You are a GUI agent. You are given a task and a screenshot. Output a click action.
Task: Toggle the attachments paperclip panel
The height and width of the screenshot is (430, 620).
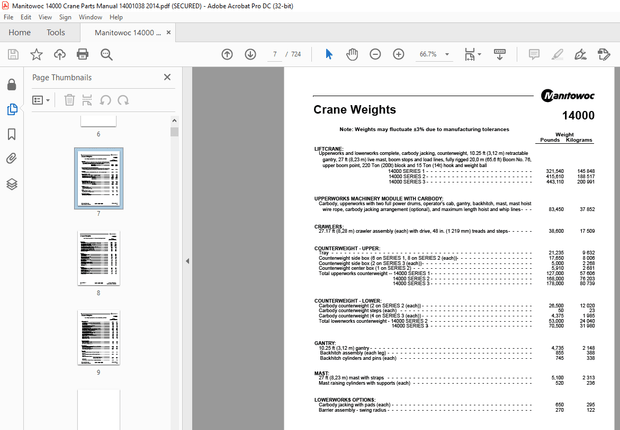12,158
